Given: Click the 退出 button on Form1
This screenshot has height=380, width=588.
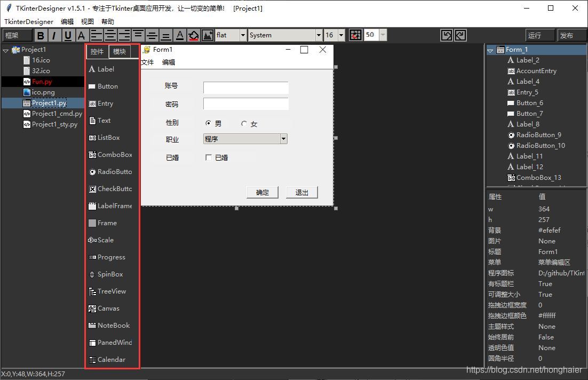Looking at the screenshot, I should [302, 193].
